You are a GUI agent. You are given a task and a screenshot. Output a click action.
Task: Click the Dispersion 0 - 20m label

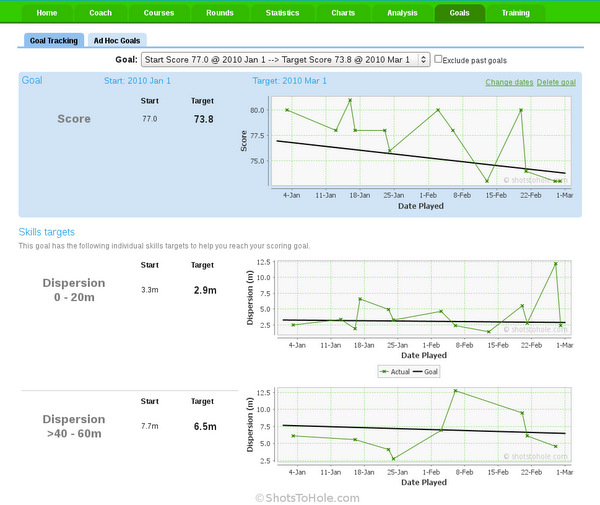74,290
